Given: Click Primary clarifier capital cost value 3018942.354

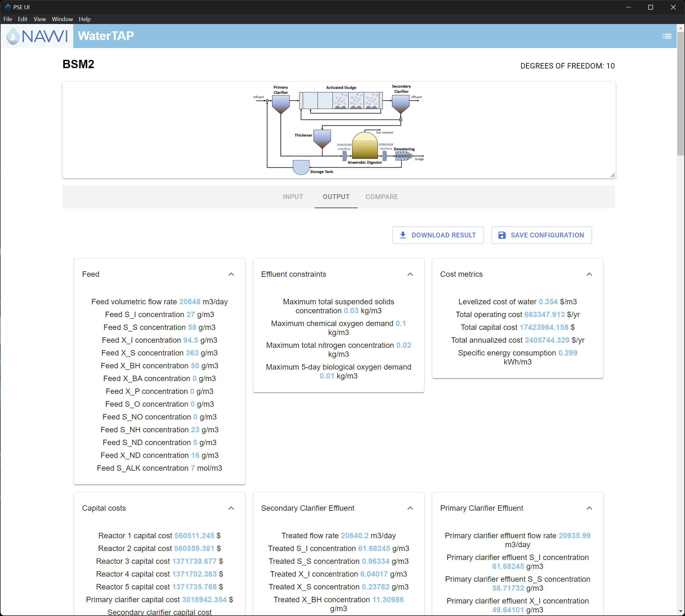Looking at the screenshot, I should 204,599.
